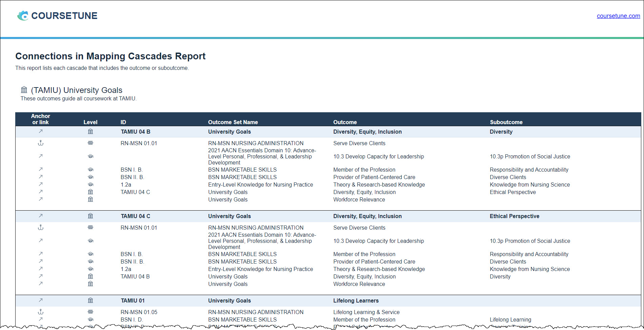This screenshot has height=330, width=644.
Task: Click the graduation cap icon in BSN I. D. row
Action: pyautogui.click(x=90, y=319)
